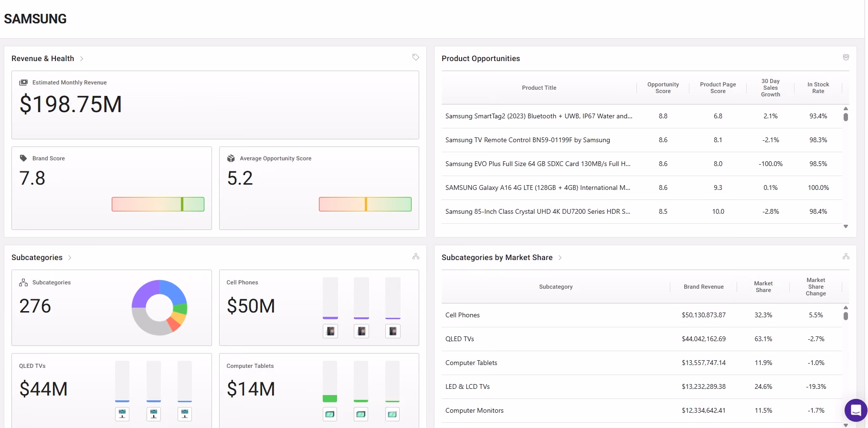Open first Cell Phones product thumbnail
868x428 pixels.
pyautogui.click(x=330, y=331)
